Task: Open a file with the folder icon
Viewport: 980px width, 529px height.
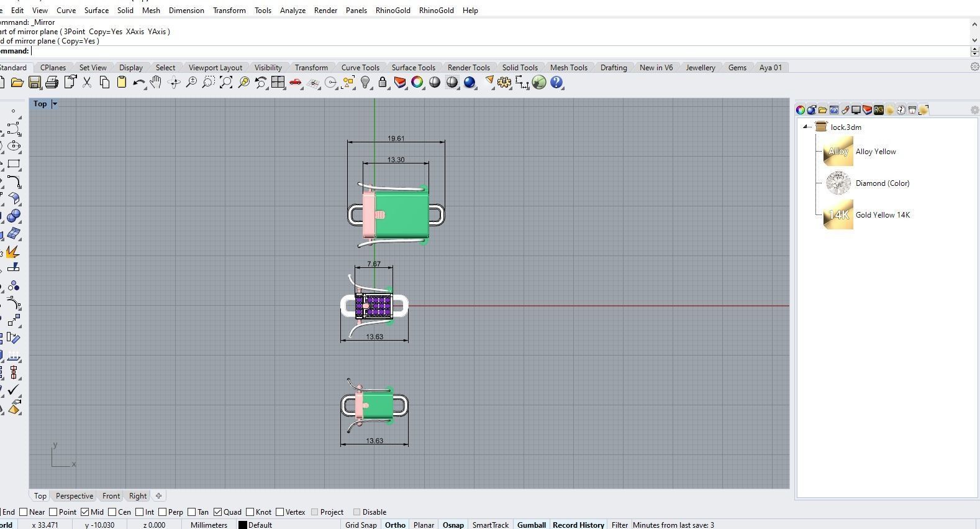Action: 17,83
